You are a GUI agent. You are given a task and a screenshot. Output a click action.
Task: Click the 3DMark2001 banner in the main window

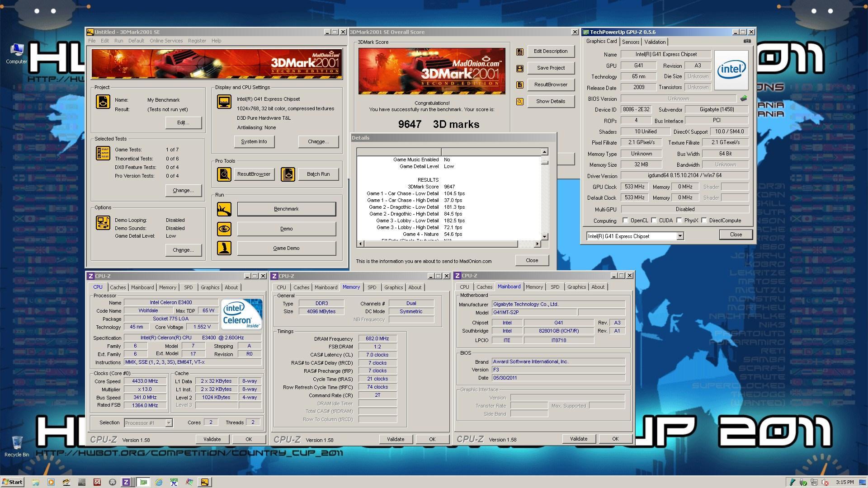pos(217,64)
